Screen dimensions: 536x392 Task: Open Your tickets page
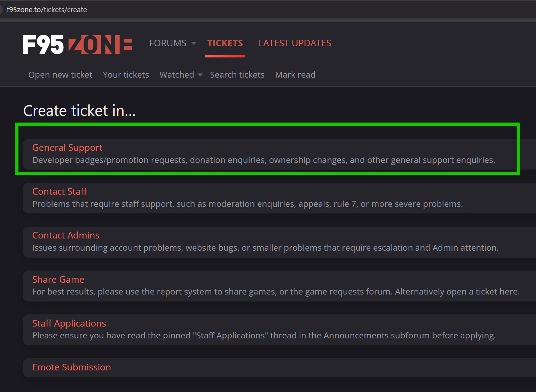(x=126, y=75)
